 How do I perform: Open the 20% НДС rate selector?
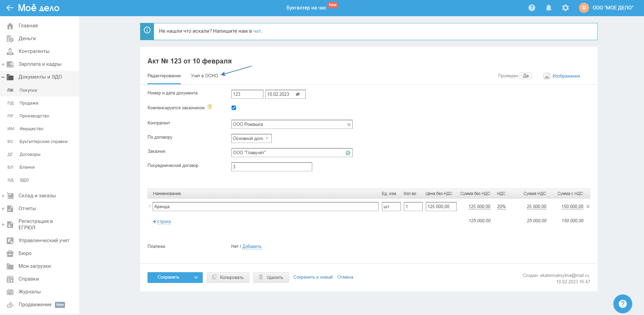(501, 207)
